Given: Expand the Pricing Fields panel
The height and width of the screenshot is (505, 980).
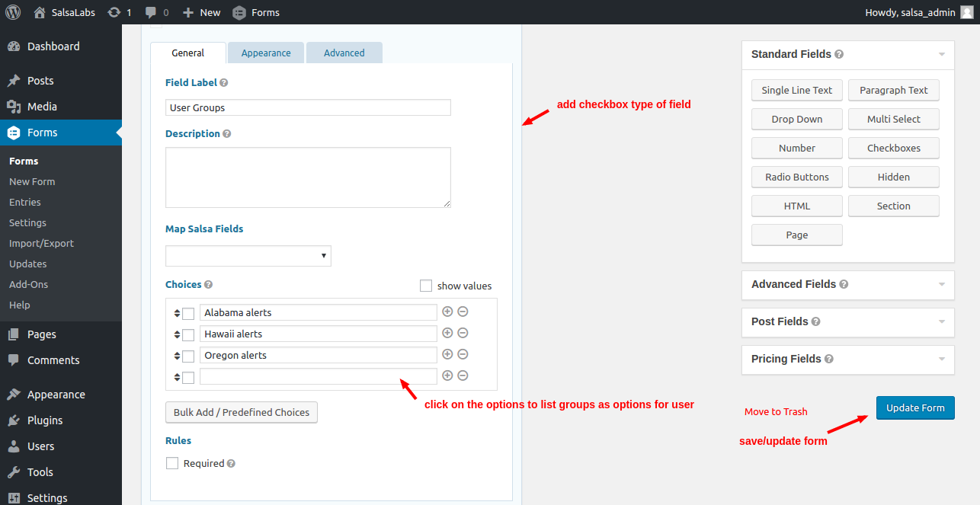Looking at the screenshot, I should click(942, 359).
